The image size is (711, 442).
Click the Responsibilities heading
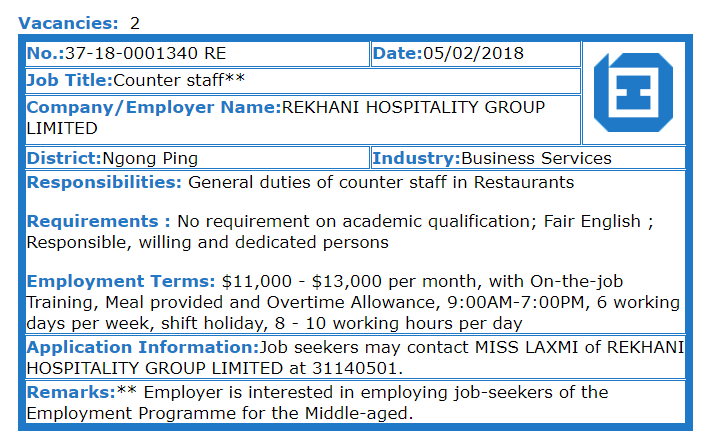[104, 182]
